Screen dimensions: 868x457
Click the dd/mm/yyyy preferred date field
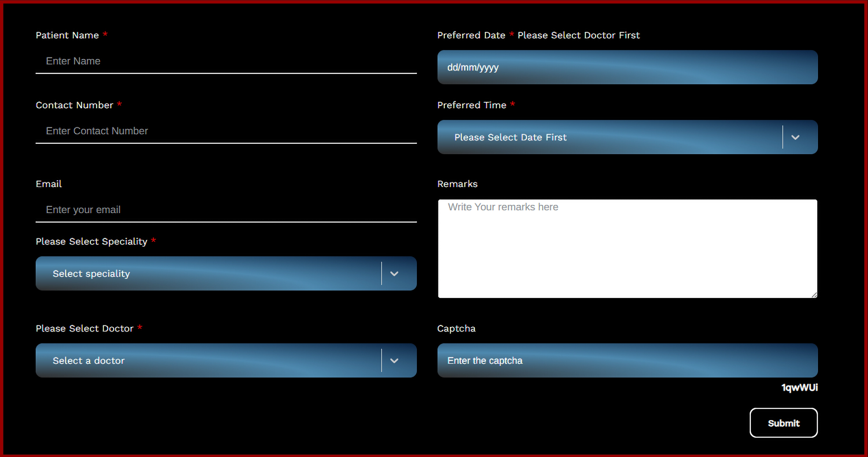click(x=627, y=68)
